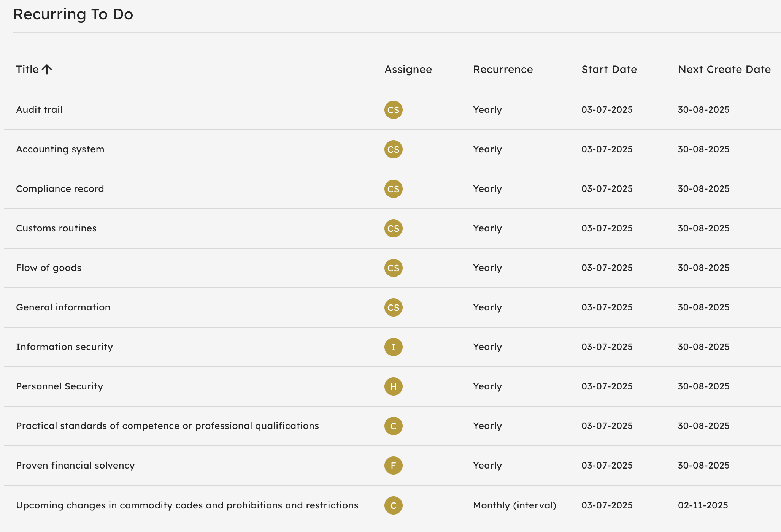Open Upcoming changes in commodity codes task
This screenshot has height=532, width=781.
click(x=187, y=505)
